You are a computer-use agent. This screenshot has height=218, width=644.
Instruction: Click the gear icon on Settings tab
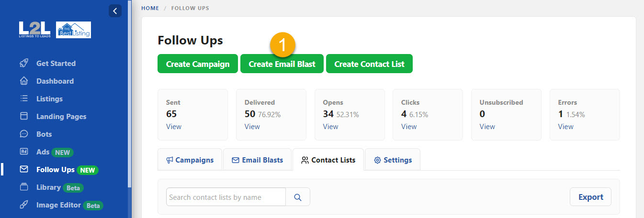tap(377, 160)
